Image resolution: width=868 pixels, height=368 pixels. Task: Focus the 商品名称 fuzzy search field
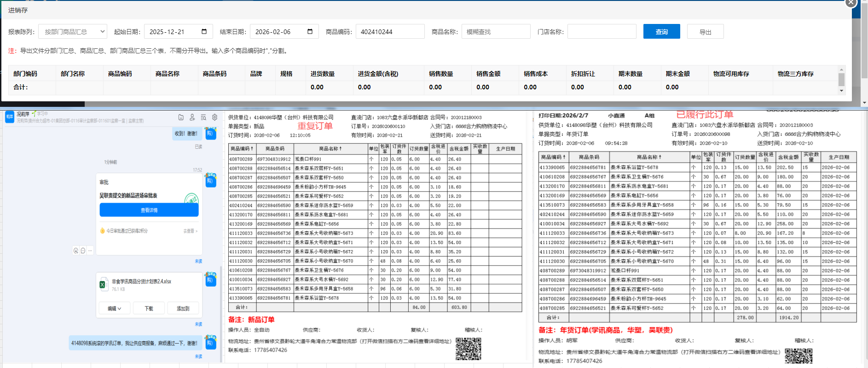[x=496, y=32]
